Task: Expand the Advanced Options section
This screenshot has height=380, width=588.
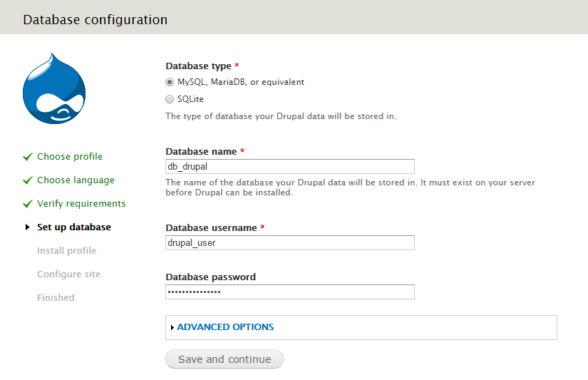Action: click(225, 327)
